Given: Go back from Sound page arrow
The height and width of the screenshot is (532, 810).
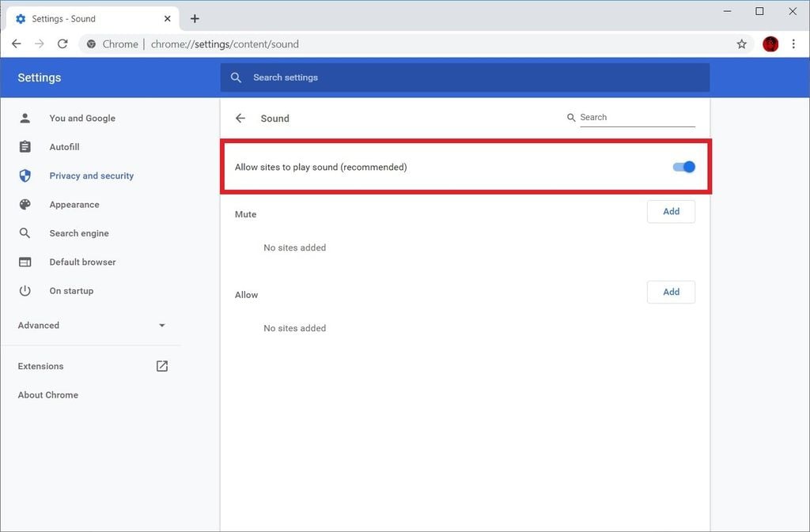Looking at the screenshot, I should (x=240, y=118).
